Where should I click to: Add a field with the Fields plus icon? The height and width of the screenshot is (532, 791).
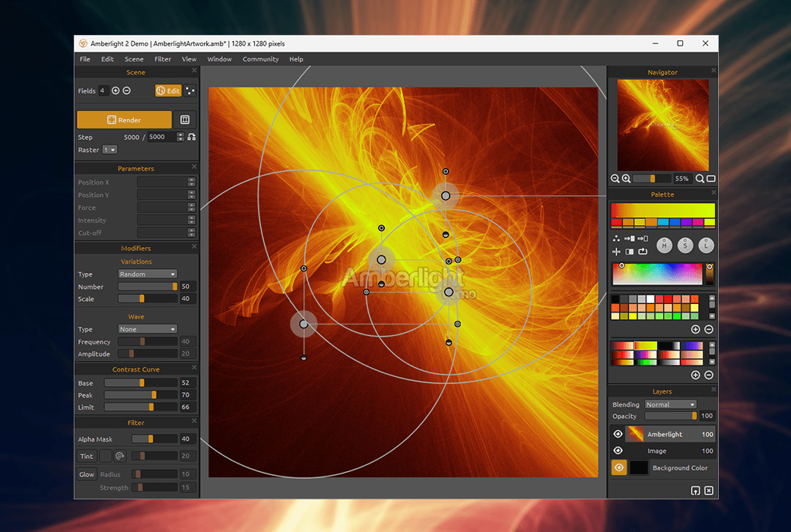pyautogui.click(x=116, y=90)
